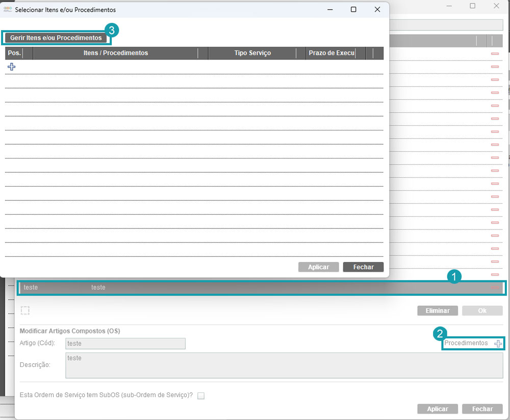Click the plus icon next to Procedimentos
510x420 pixels.
(x=498, y=344)
